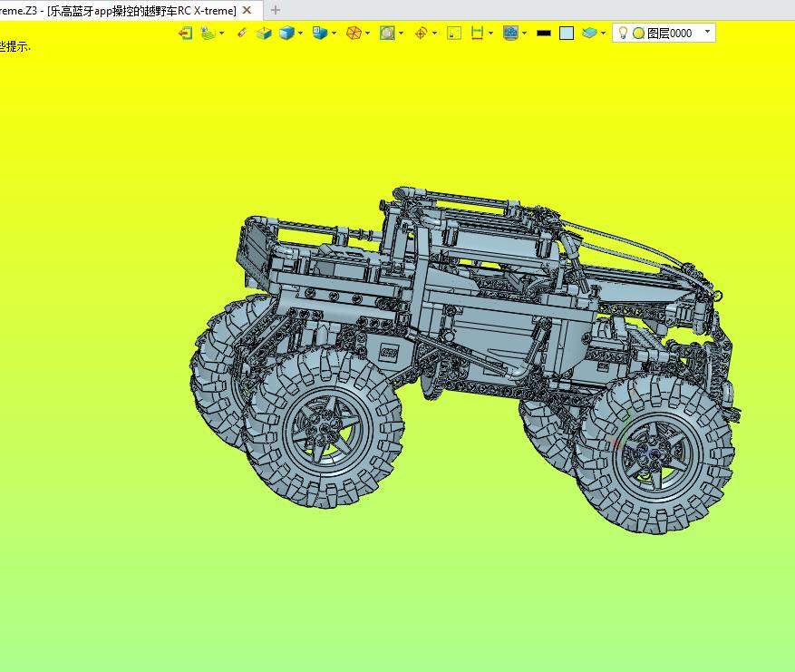Close the RC X-treme document tab
Screen dimensions: 795x672
247,10
